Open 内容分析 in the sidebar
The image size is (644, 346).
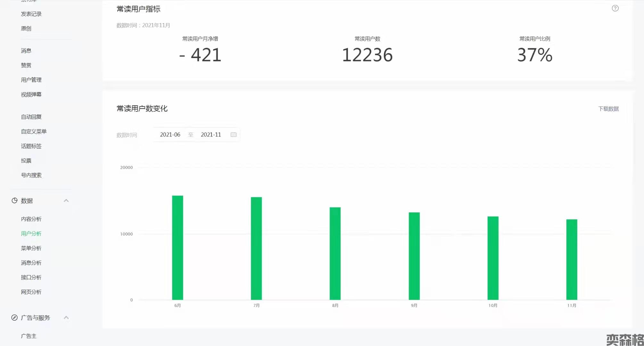31,219
